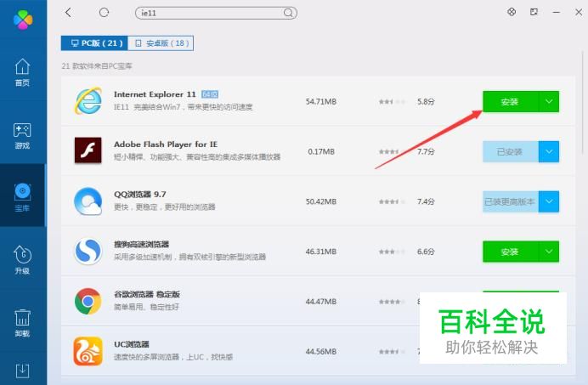Click the colorful clover app logo
588x385 pixels.
point(23,20)
